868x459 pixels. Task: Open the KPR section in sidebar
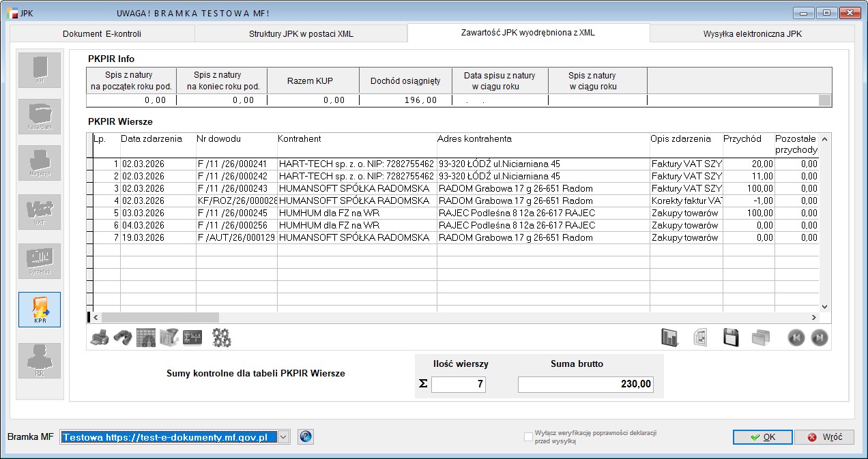click(40, 310)
